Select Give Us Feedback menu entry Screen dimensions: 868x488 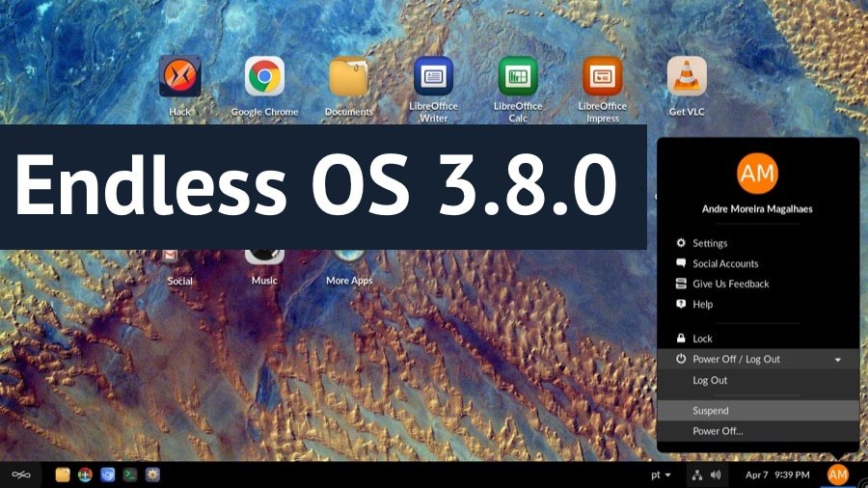tap(758, 284)
